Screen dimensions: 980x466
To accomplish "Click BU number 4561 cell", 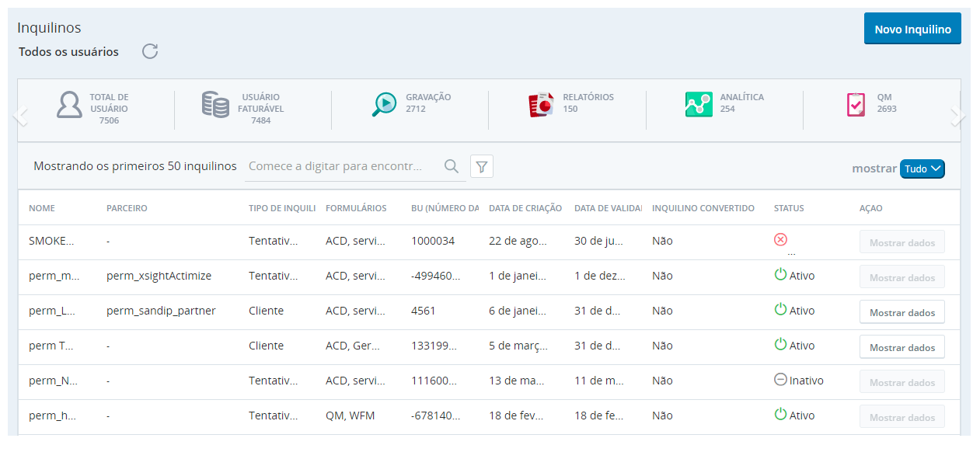I will [424, 311].
